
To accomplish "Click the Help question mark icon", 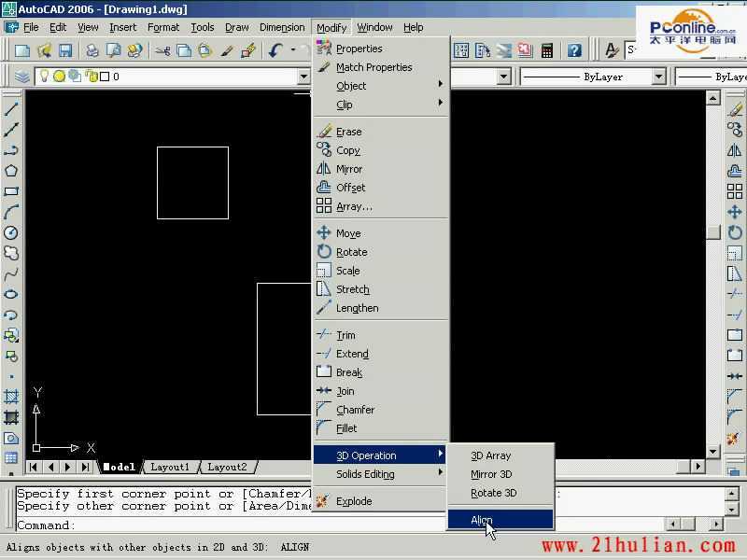I will click(x=574, y=50).
